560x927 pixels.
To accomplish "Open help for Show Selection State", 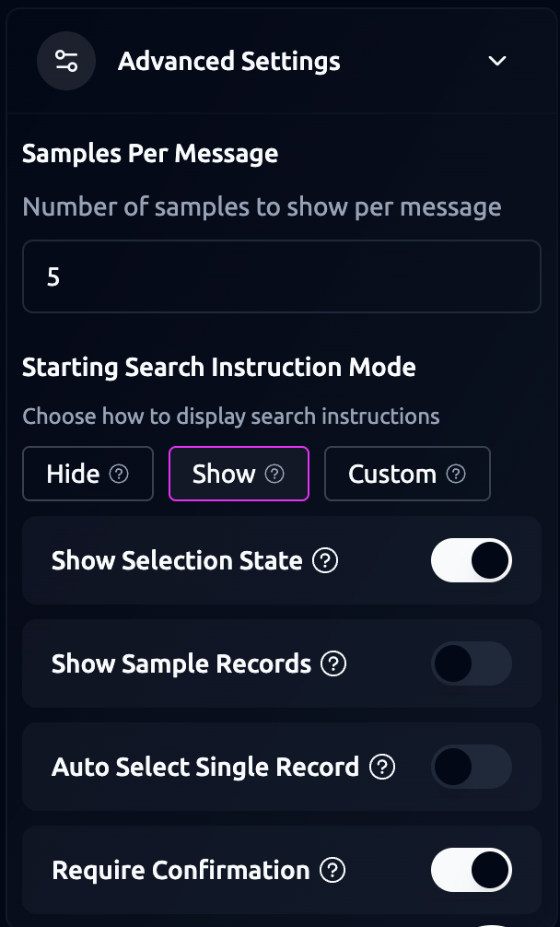I will point(325,560).
